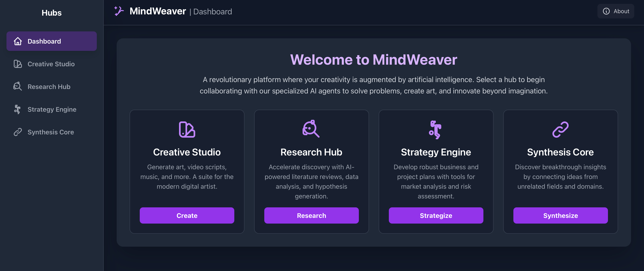644x271 pixels.
Task: Click the Strategy Engine card heading
Action: pos(436,152)
